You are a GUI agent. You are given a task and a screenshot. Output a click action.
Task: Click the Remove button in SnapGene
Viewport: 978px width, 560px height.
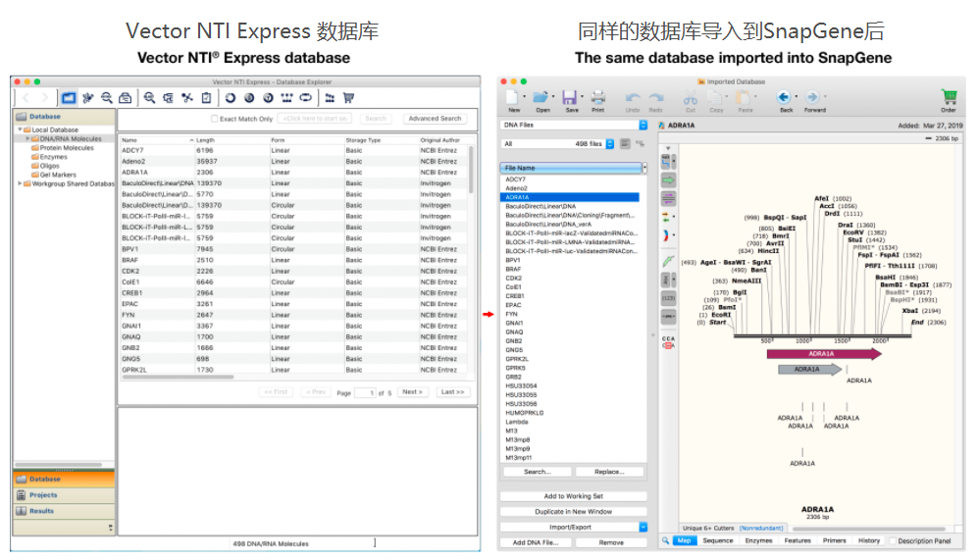(611, 542)
